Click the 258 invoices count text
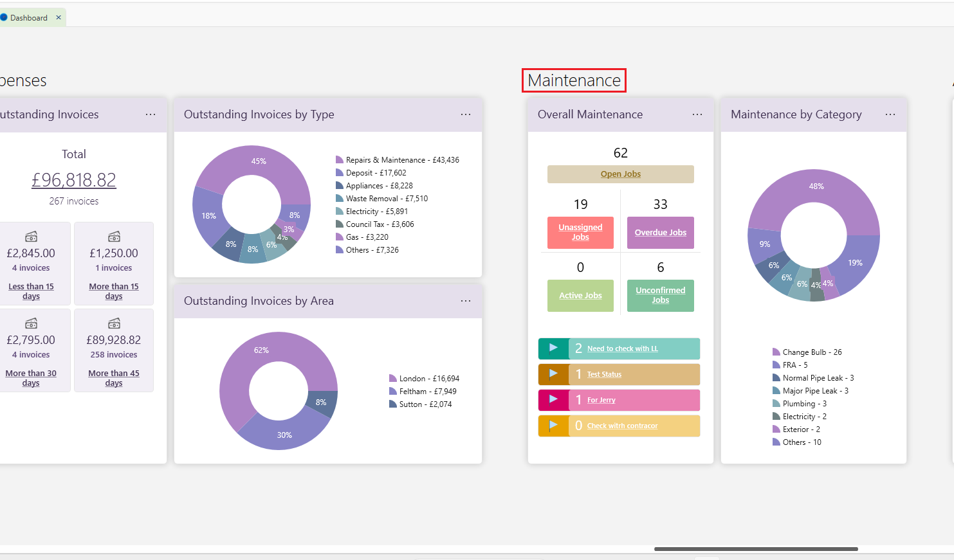 click(114, 355)
